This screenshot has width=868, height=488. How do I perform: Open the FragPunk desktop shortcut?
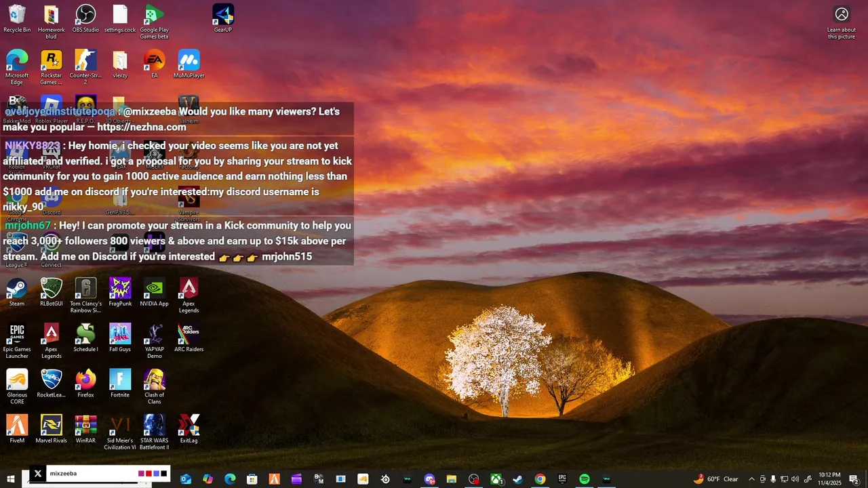pos(120,291)
